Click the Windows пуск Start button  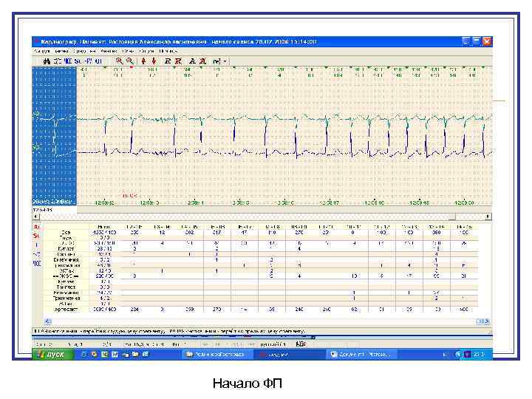point(53,354)
